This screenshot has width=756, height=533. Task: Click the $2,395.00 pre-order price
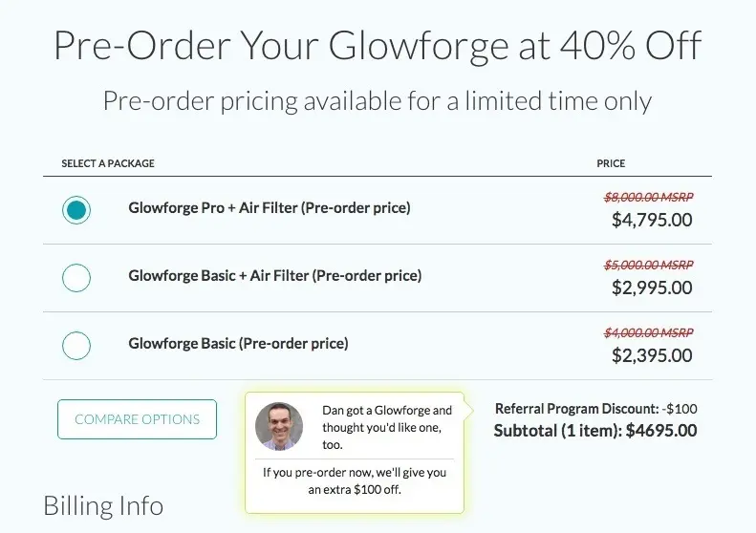click(652, 355)
